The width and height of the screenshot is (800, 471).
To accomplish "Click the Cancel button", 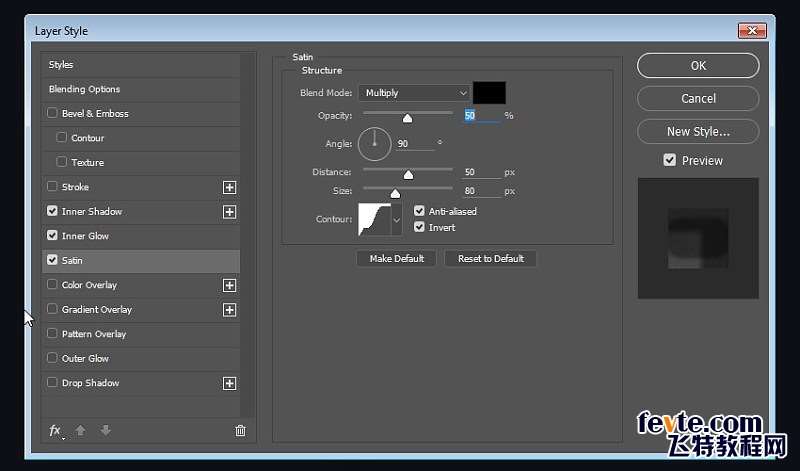I will tap(698, 98).
